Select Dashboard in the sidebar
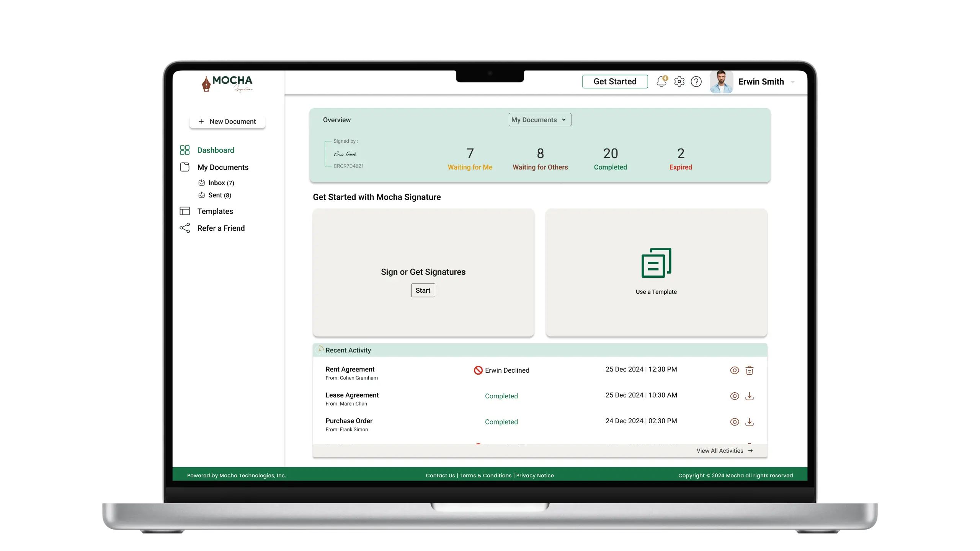Image resolution: width=980 pixels, height=551 pixels. (x=216, y=150)
